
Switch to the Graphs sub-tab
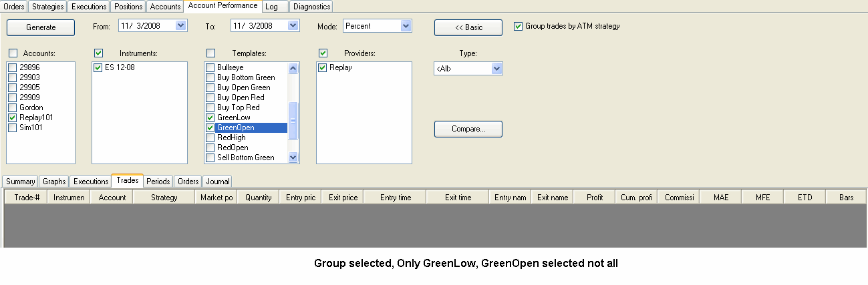[54, 182]
